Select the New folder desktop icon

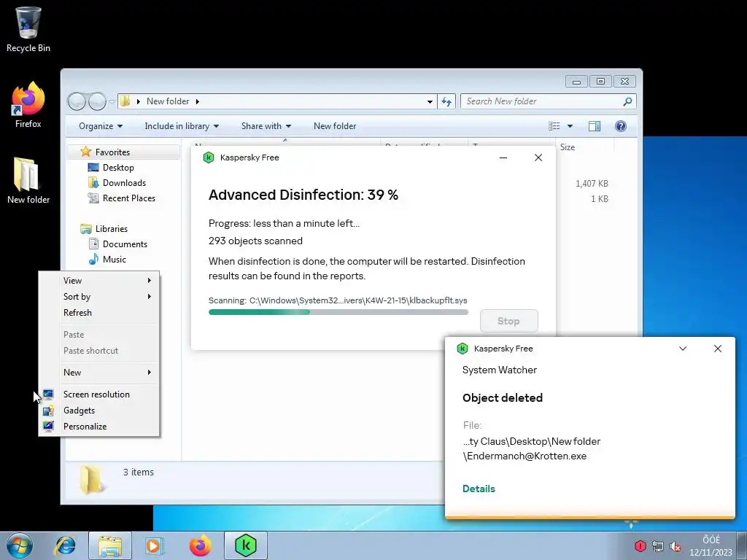28,181
